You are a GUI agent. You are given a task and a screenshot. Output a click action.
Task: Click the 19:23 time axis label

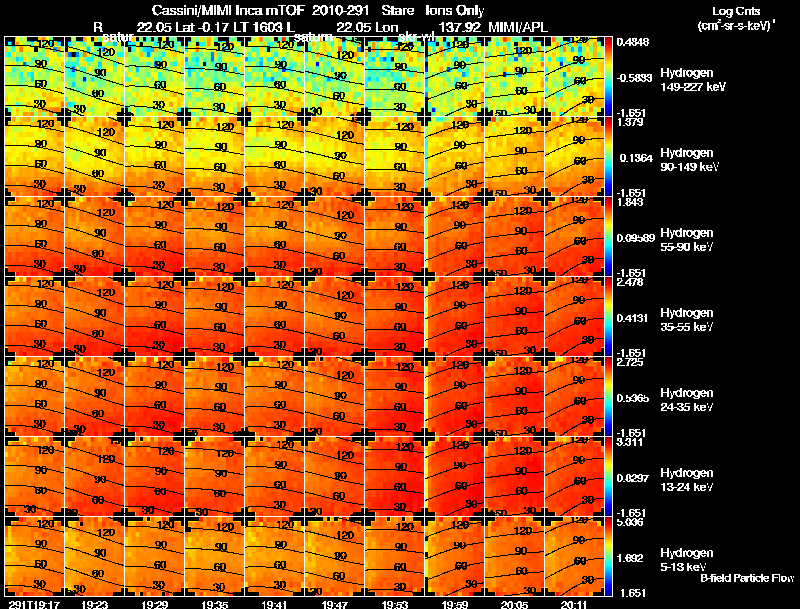(94, 604)
